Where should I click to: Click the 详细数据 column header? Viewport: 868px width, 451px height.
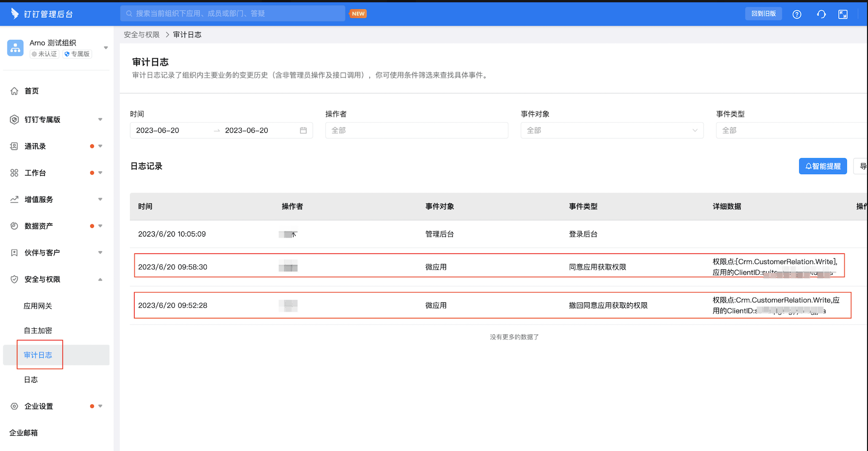[x=727, y=206]
